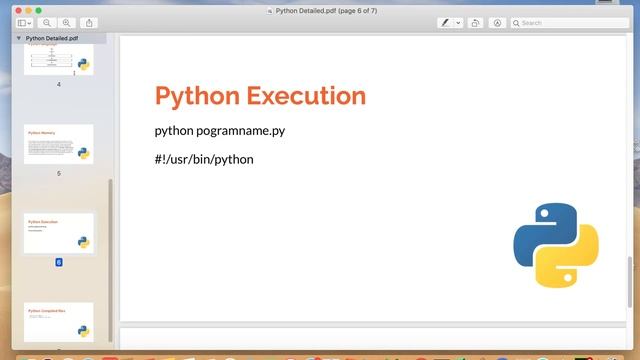
Task: Collapse the Python Detailed.pdf disclosure triangle
Action: pos(18,38)
